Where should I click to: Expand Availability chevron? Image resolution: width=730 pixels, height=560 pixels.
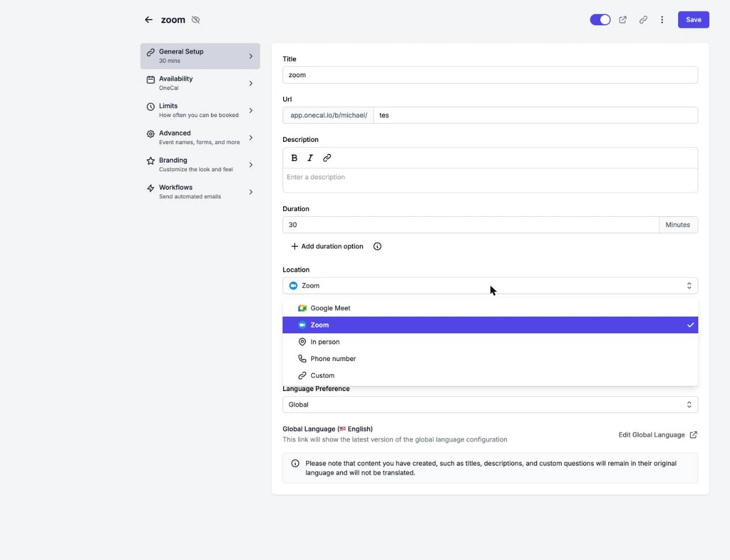[x=251, y=83]
